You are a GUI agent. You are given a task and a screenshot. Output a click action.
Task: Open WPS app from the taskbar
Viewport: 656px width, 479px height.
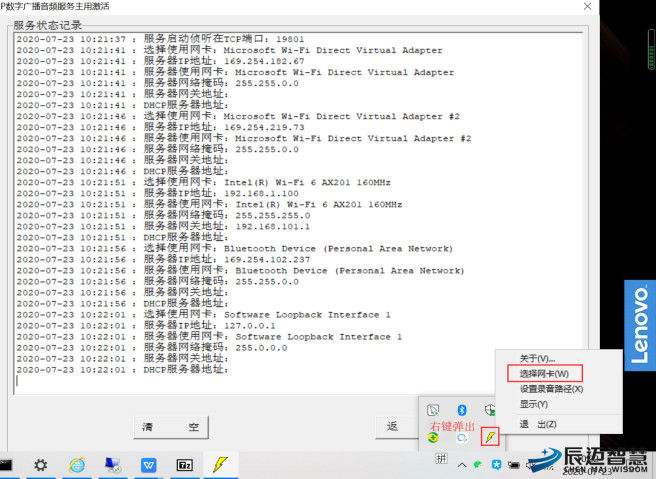pyautogui.click(x=148, y=465)
